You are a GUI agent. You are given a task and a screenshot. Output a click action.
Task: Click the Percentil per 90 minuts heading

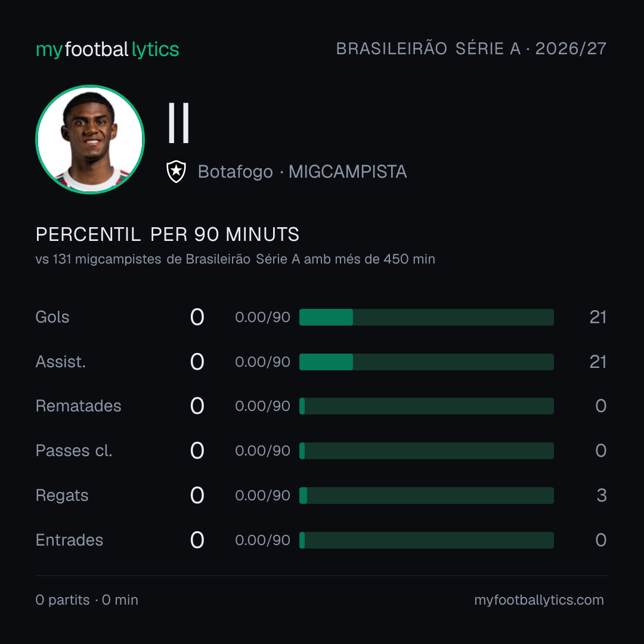(x=167, y=234)
